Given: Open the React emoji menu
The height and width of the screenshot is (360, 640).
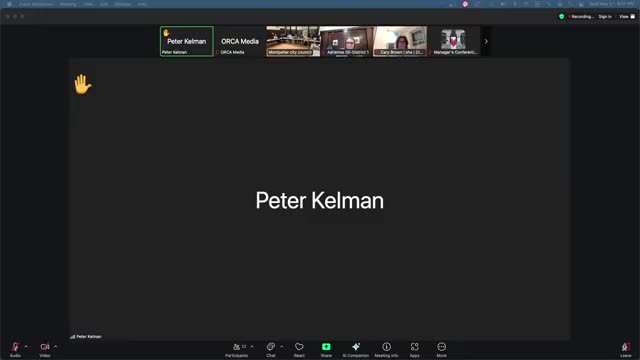Looking at the screenshot, I should [299, 350].
